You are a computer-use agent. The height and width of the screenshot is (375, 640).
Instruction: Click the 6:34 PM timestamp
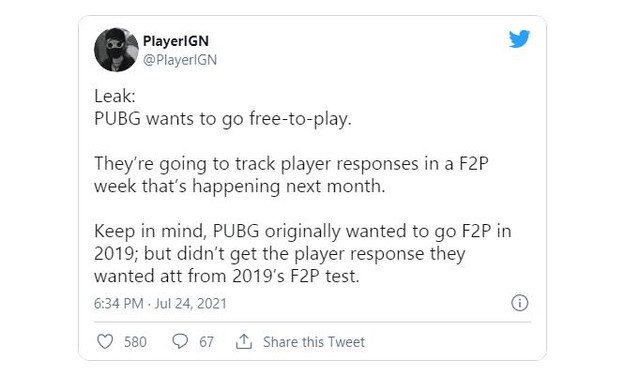119,304
